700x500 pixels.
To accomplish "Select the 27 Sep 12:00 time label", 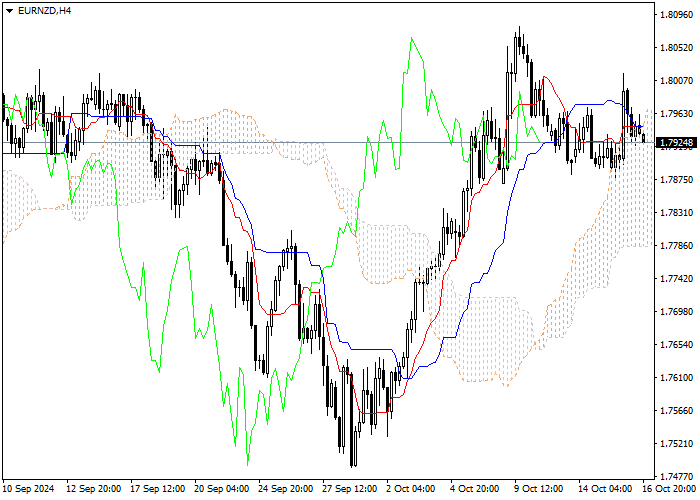I will (350, 489).
